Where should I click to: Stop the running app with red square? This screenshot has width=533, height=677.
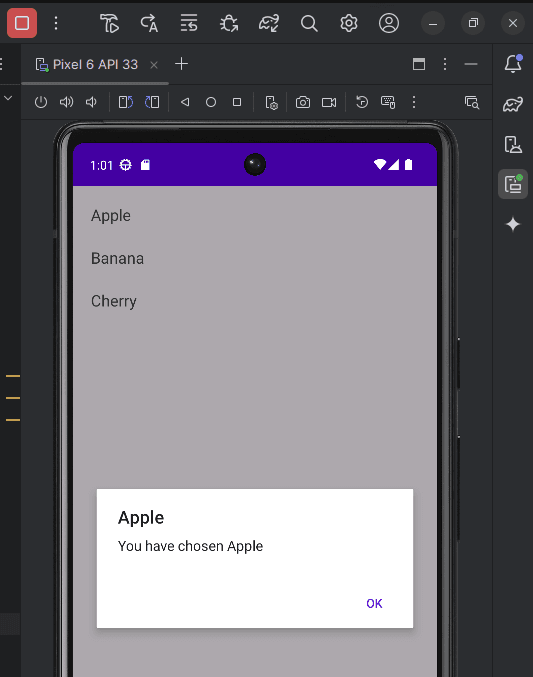(x=22, y=23)
